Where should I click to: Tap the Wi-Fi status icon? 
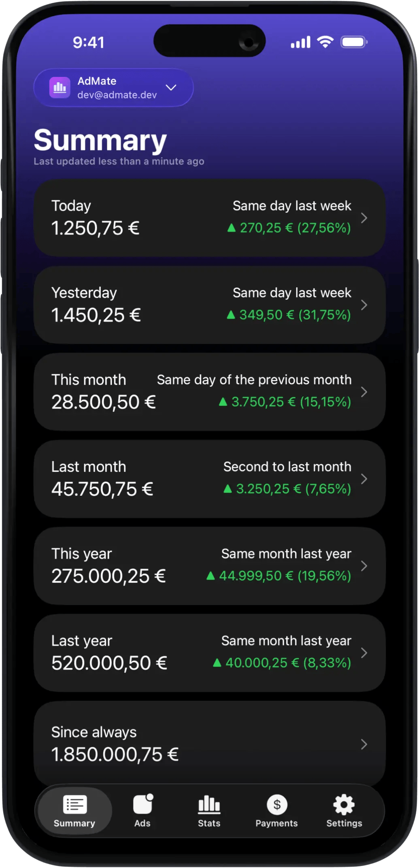click(x=325, y=42)
